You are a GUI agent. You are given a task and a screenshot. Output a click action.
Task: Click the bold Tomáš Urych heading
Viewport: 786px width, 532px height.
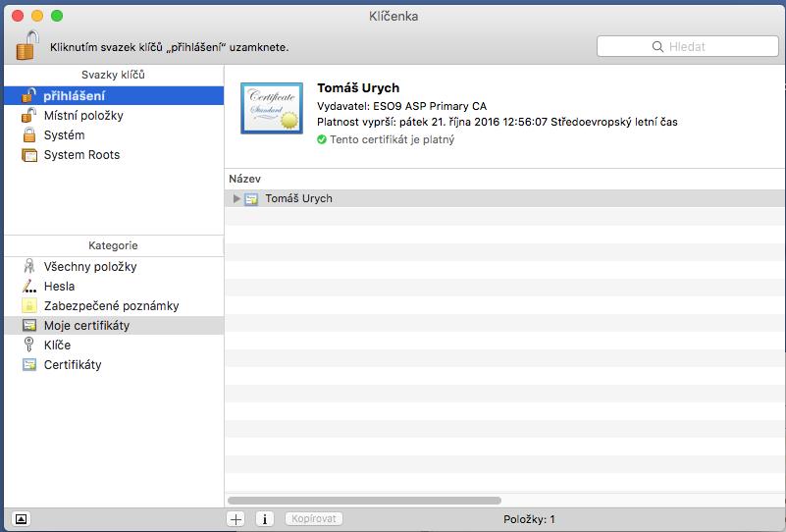click(358, 87)
